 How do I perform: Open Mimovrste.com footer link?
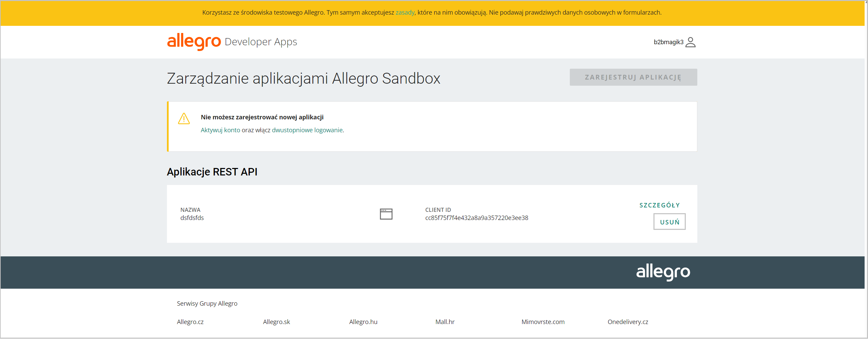(543, 322)
